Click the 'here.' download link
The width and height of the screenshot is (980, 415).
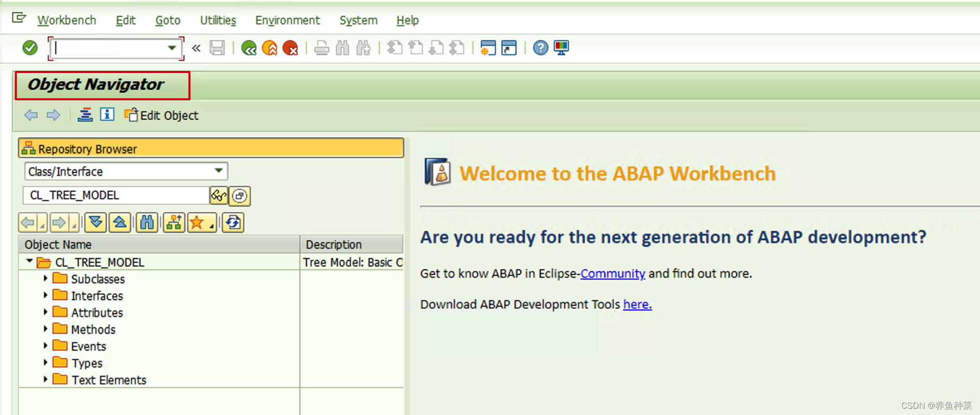click(637, 304)
